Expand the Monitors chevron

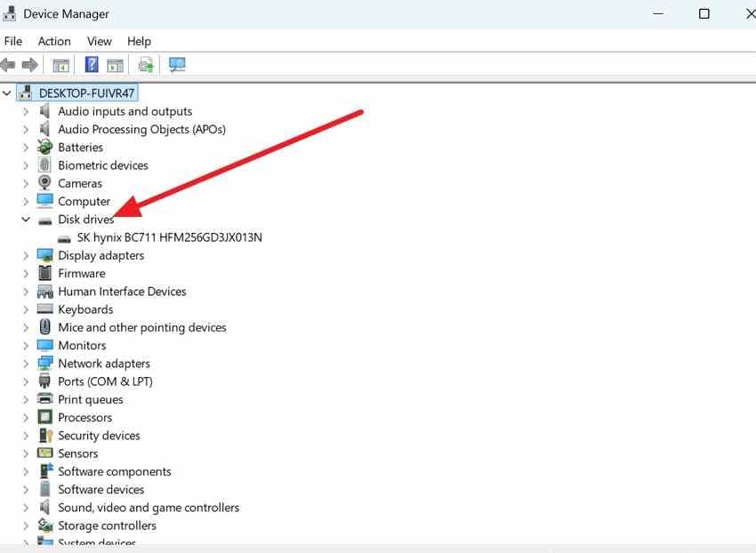[26, 346]
